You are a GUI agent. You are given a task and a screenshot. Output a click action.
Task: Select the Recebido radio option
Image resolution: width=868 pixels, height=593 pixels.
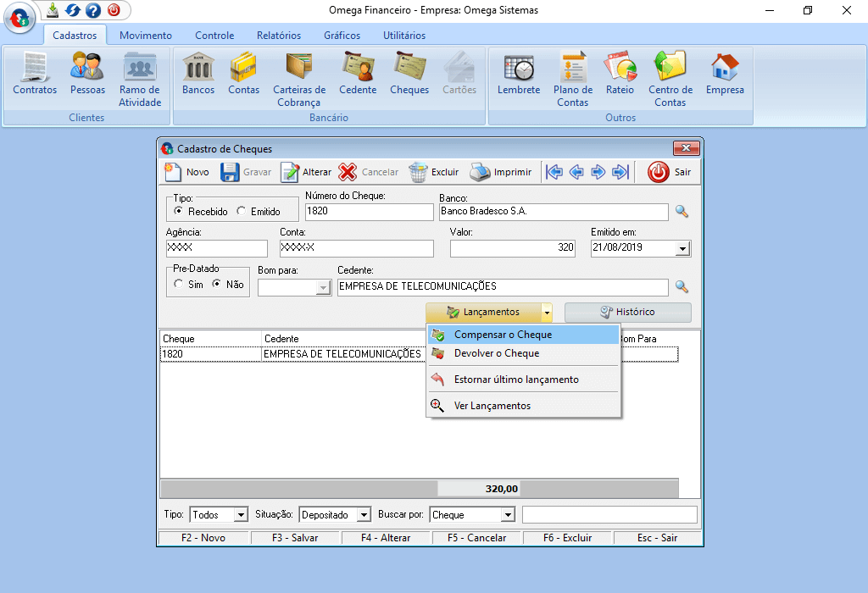coord(179,212)
